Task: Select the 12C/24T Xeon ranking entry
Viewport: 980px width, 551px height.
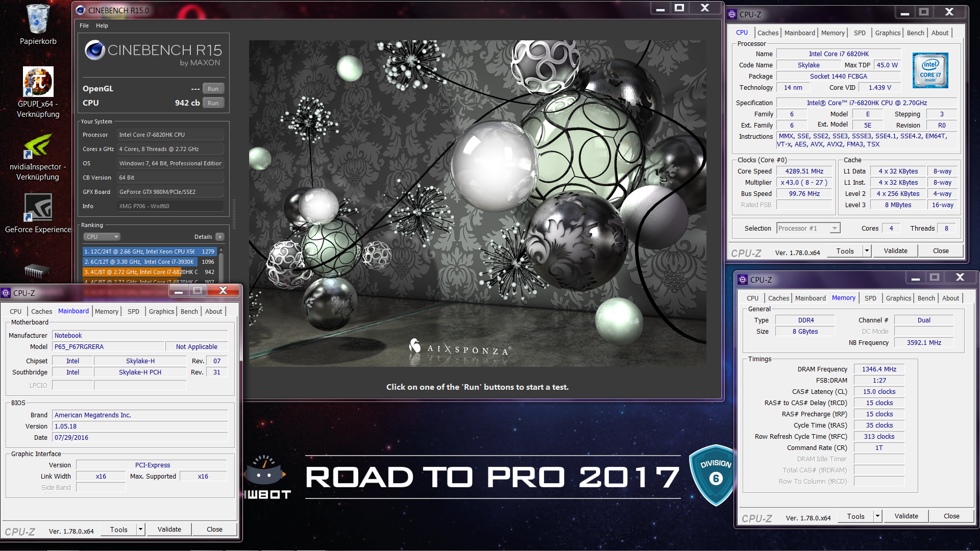Action: [x=150, y=252]
